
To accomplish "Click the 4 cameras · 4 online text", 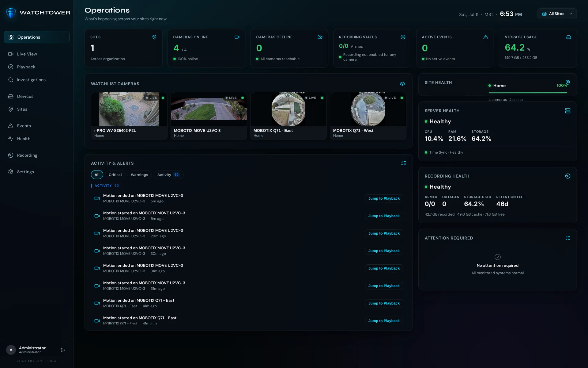I will [x=506, y=100].
